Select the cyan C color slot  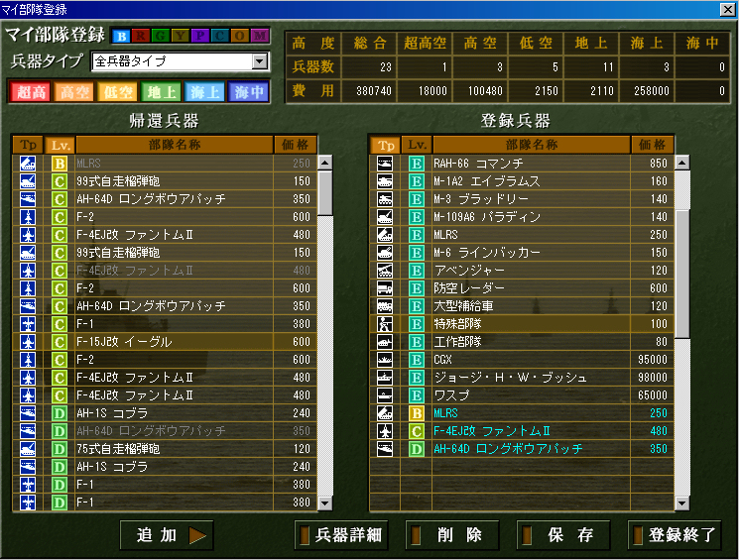(220, 36)
